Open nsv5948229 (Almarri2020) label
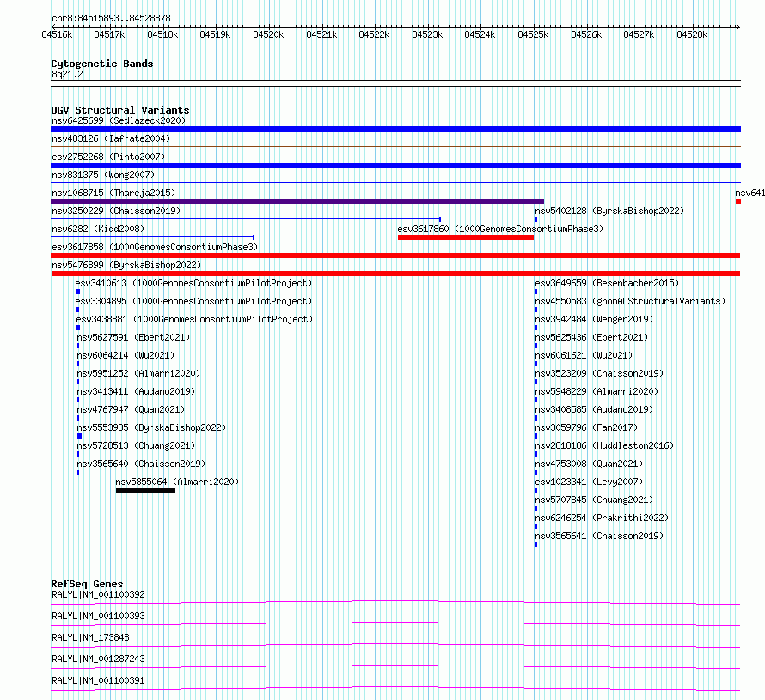 point(597,391)
